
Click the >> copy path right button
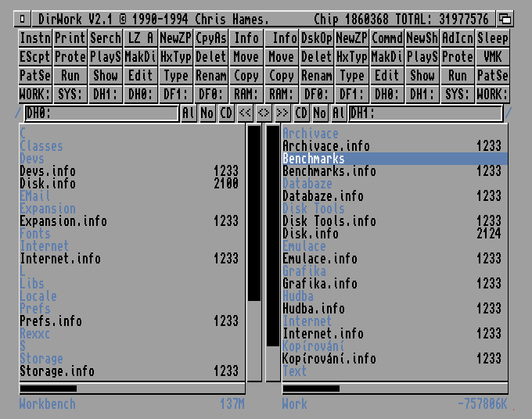tap(282, 113)
